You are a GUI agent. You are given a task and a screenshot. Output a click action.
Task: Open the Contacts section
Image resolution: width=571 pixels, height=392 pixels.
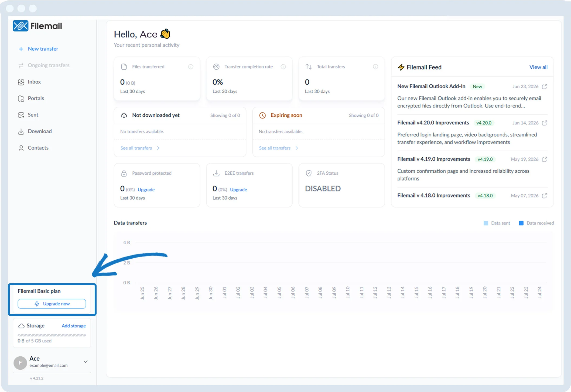pos(38,147)
